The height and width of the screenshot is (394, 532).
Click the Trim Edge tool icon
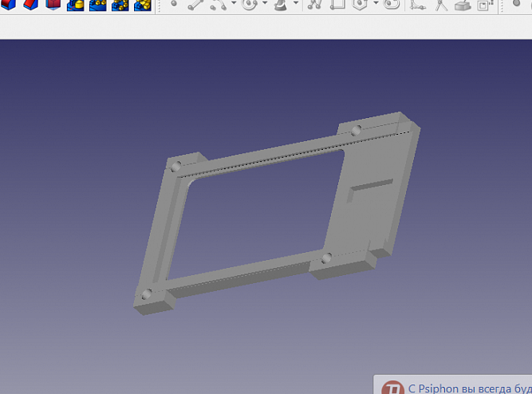click(440, 4)
